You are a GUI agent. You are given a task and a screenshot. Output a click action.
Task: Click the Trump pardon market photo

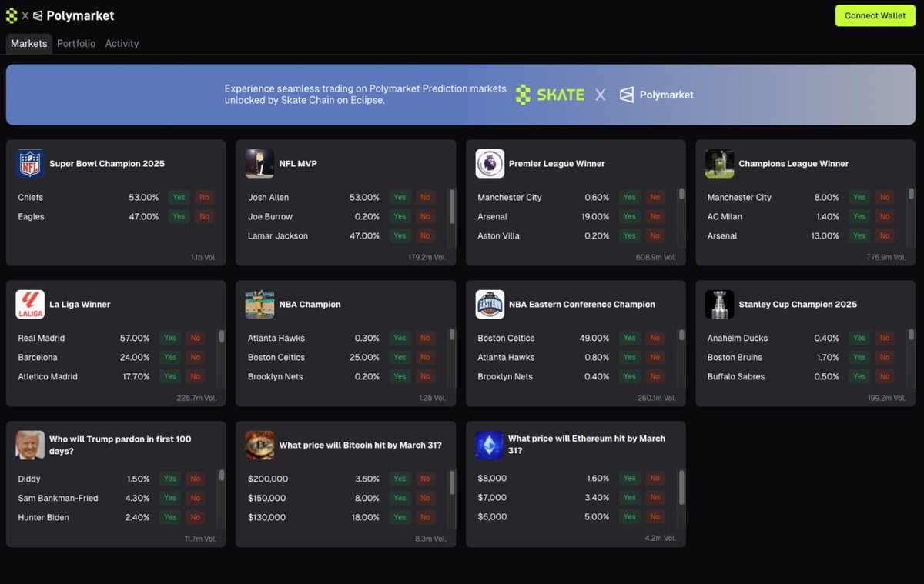[30, 445]
